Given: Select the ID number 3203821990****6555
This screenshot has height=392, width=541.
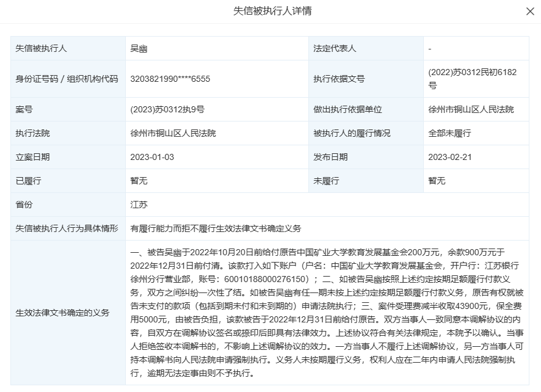Looking at the screenshot, I should (x=170, y=79).
